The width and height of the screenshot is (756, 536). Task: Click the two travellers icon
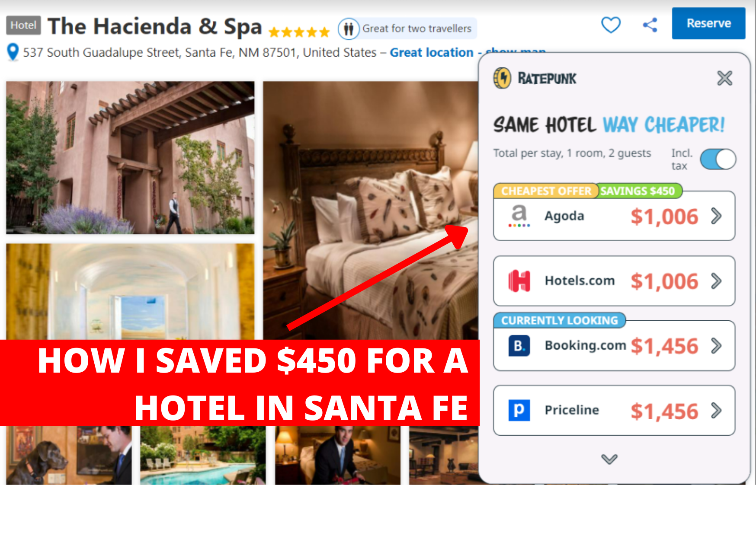pos(349,29)
